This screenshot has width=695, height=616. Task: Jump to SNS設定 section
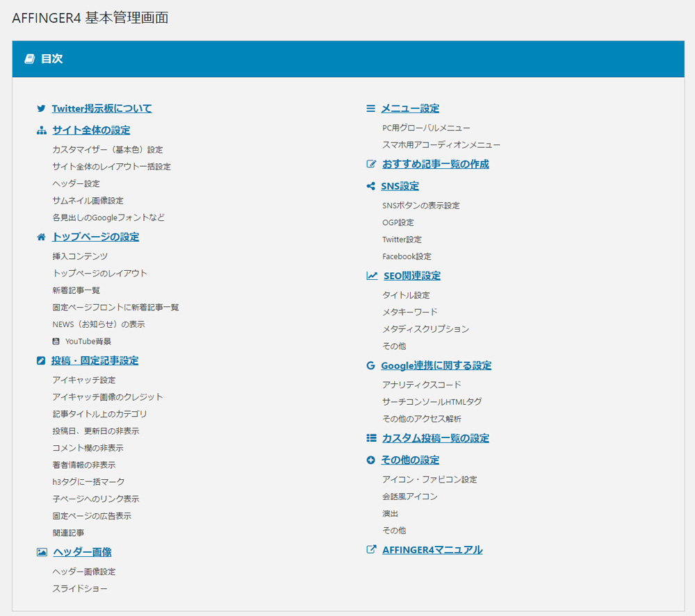(400, 186)
